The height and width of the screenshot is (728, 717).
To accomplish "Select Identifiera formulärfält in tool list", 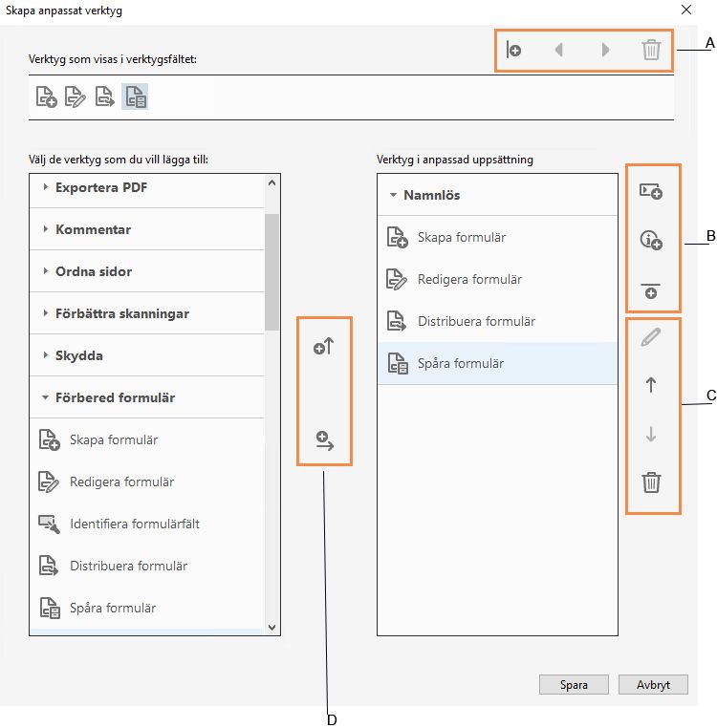I will [134, 524].
